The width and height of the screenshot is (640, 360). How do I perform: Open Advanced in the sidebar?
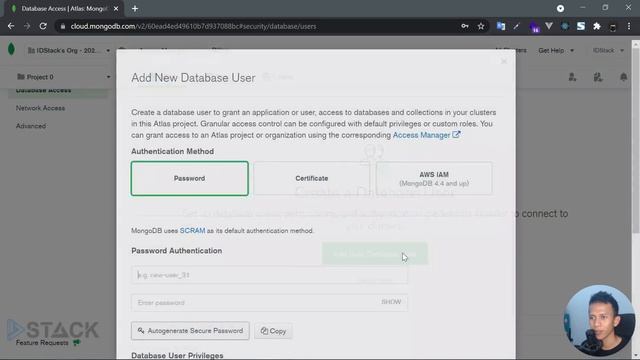[x=31, y=126]
